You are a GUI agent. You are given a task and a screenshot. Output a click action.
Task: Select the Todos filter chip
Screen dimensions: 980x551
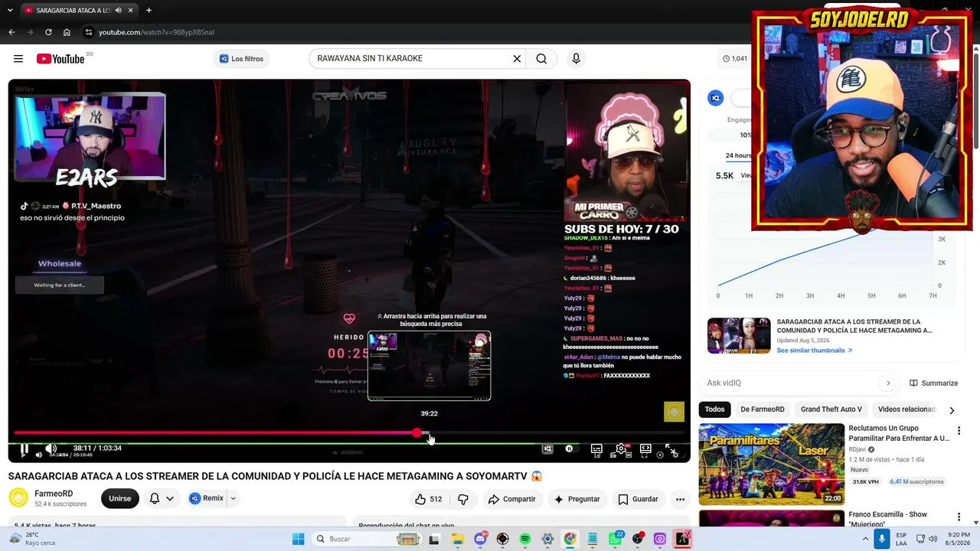(714, 409)
